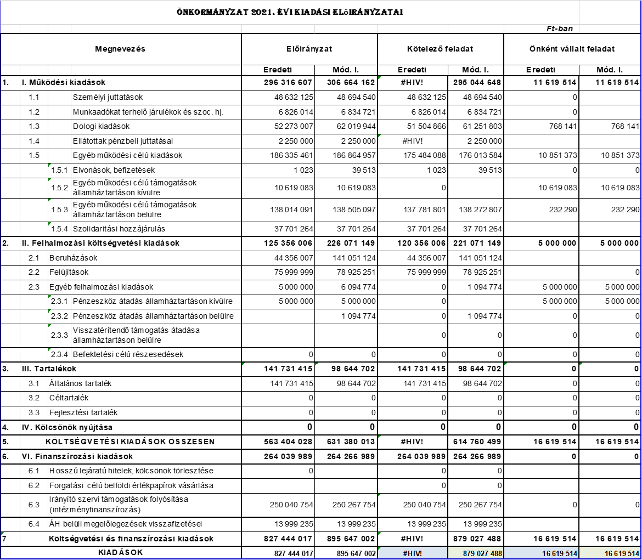The image size is (642, 560).
Task: Select KÖLTSÉGVETÉSI KIADÁSOK ÖSSZESEN label
Action: pos(130,442)
